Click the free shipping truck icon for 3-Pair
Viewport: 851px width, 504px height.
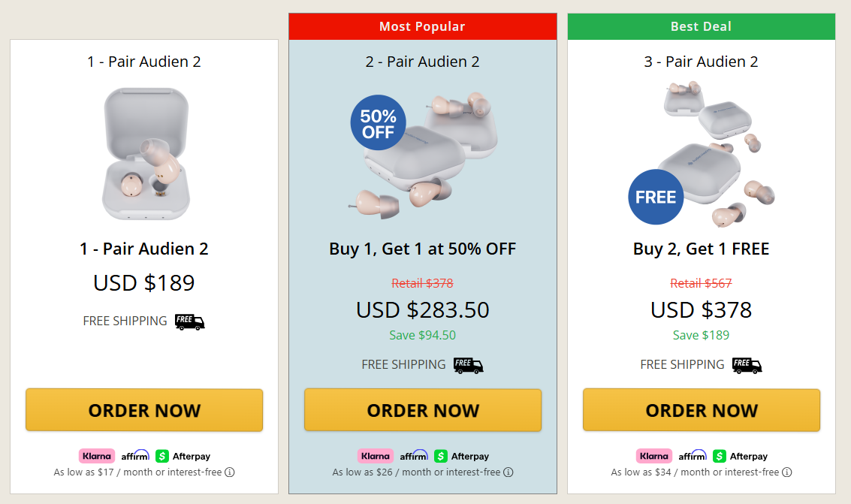[747, 365]
